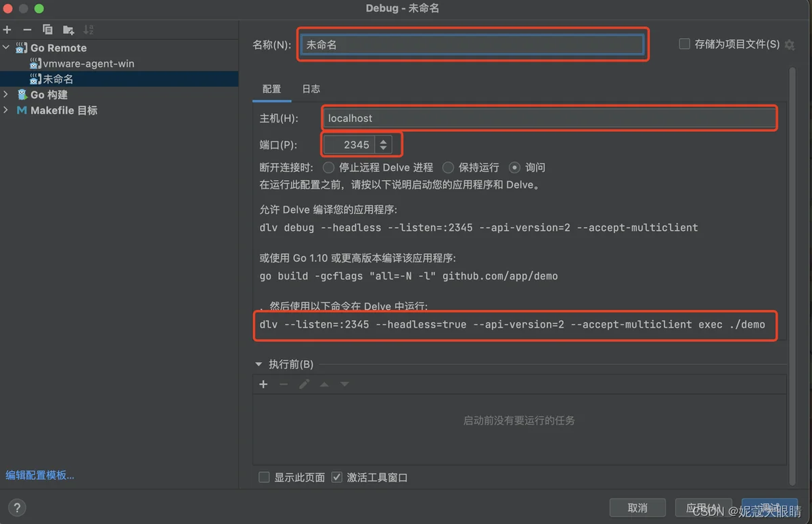Viewport: 812px width, 524px height.
Task: Switch to the 配置 tab
Action: (x=272, y=89)
